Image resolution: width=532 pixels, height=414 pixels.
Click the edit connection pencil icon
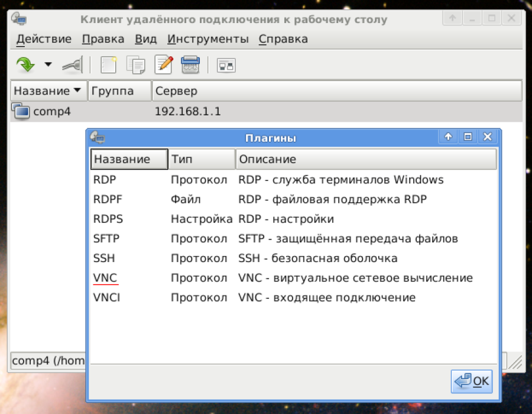[x=164, y=64]
